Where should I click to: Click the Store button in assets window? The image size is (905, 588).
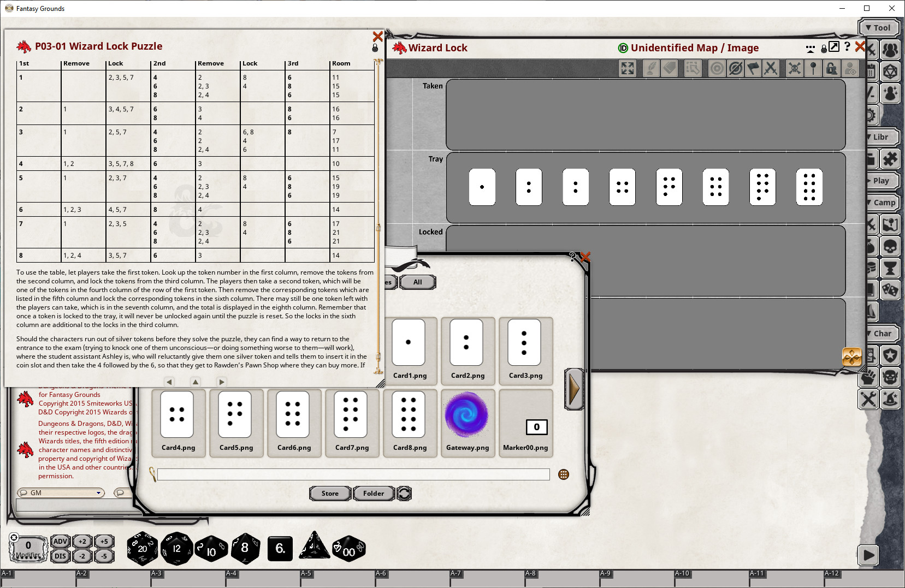click(x=329, y=493)
